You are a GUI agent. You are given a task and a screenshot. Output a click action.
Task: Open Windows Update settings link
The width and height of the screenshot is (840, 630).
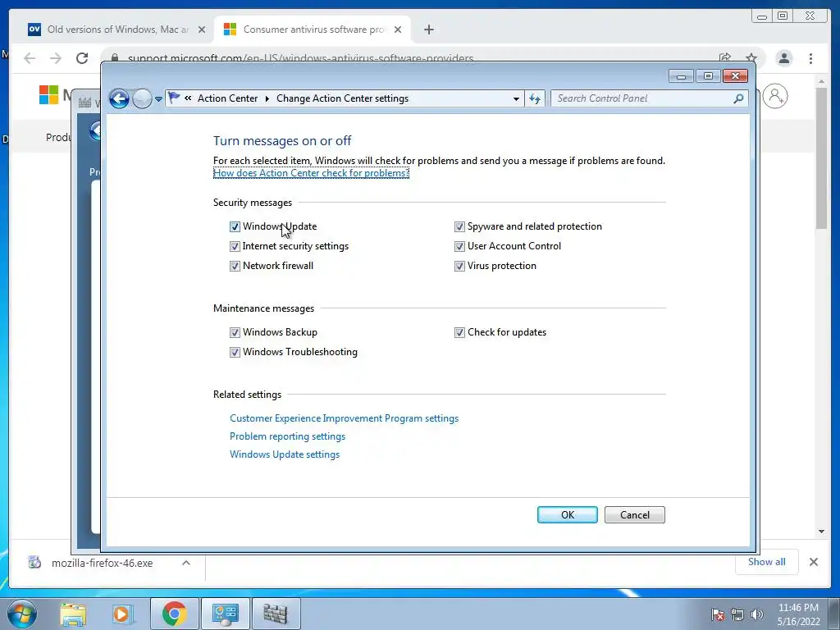click(285, 454)
